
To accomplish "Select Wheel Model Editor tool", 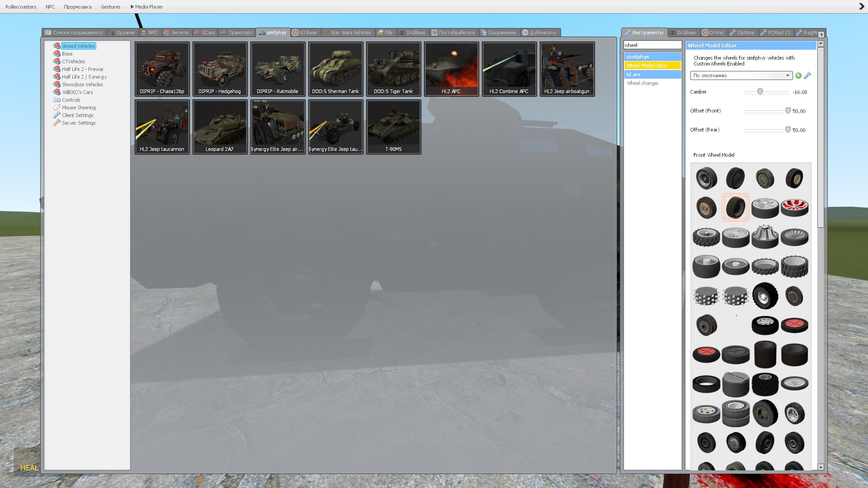I will pos(647,66).
